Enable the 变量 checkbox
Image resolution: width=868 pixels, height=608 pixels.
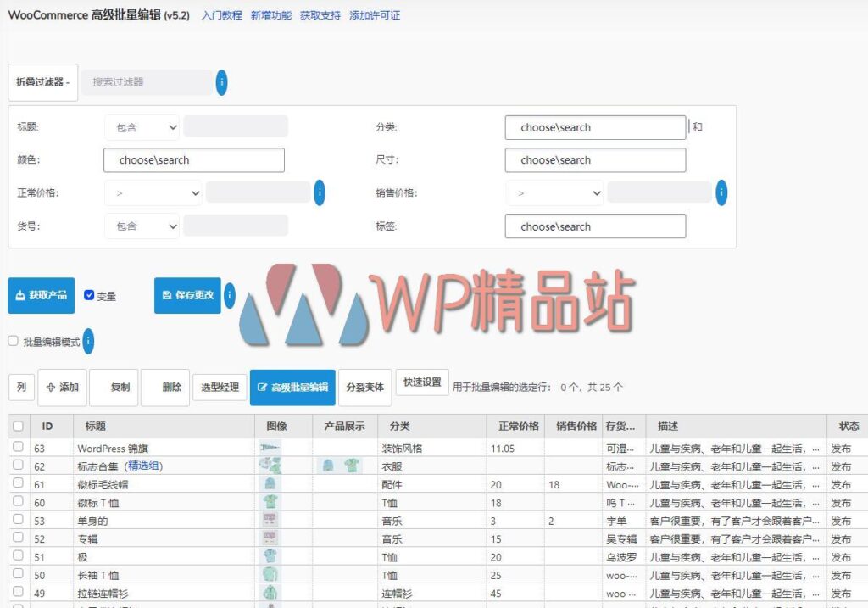[89, 294]
